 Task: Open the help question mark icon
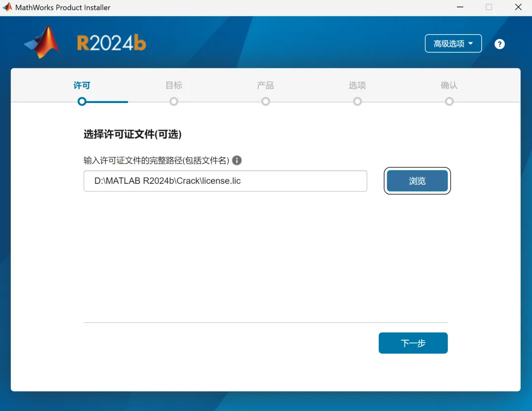499,44
